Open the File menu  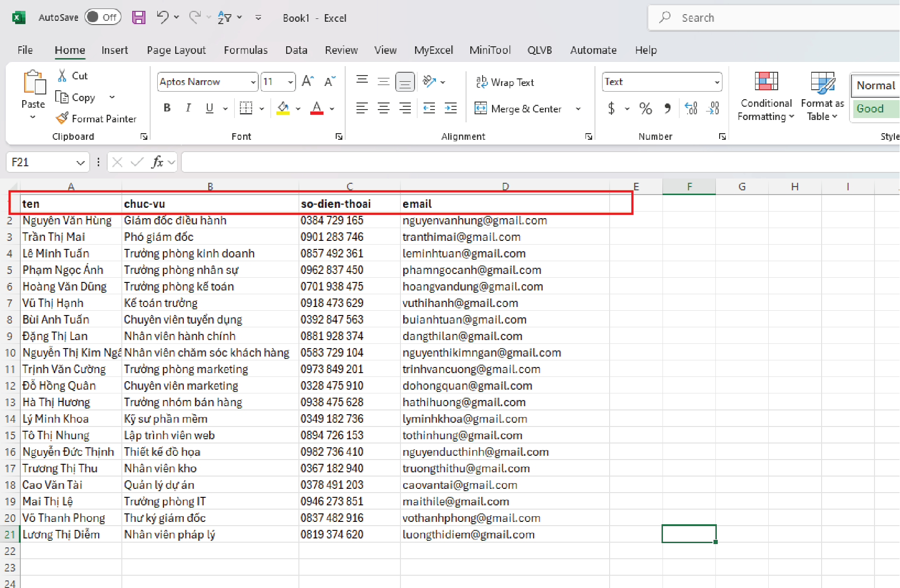click(25, 50)
